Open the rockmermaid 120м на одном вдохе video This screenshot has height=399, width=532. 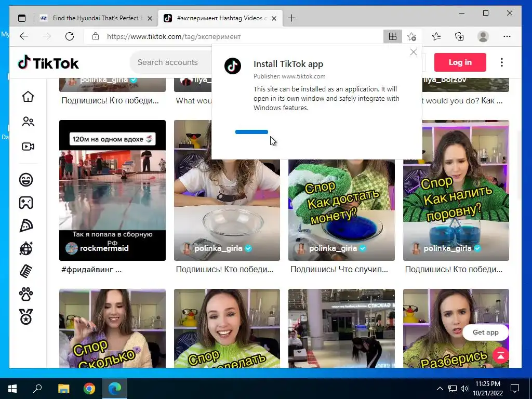112,190
